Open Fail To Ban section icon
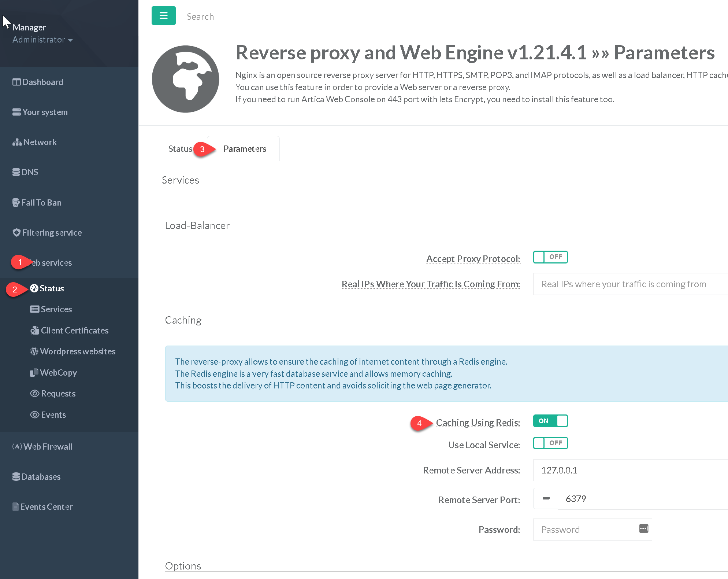 [16, 203]
